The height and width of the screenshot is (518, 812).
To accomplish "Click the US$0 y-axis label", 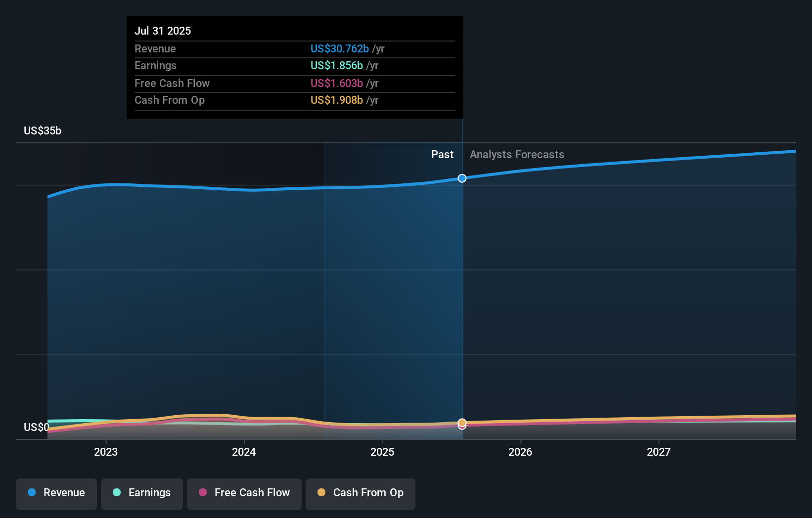I will click(x=37, y=427).
